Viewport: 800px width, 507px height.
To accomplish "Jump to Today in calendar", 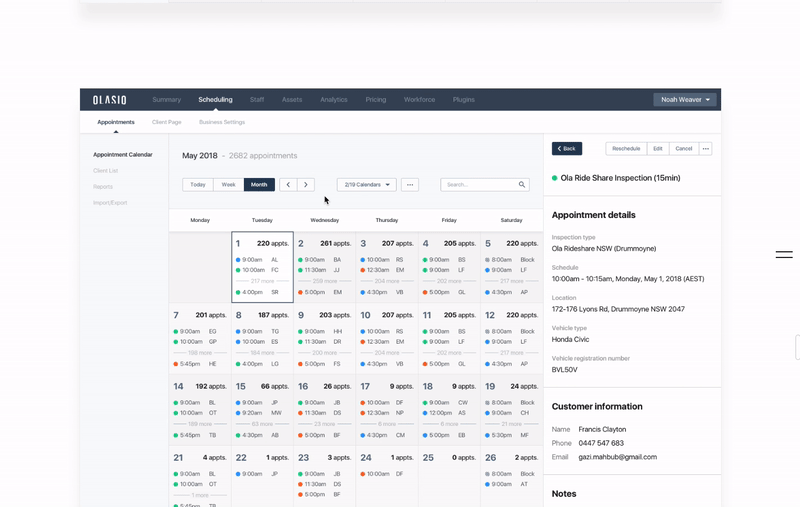I will coord(198,185).
